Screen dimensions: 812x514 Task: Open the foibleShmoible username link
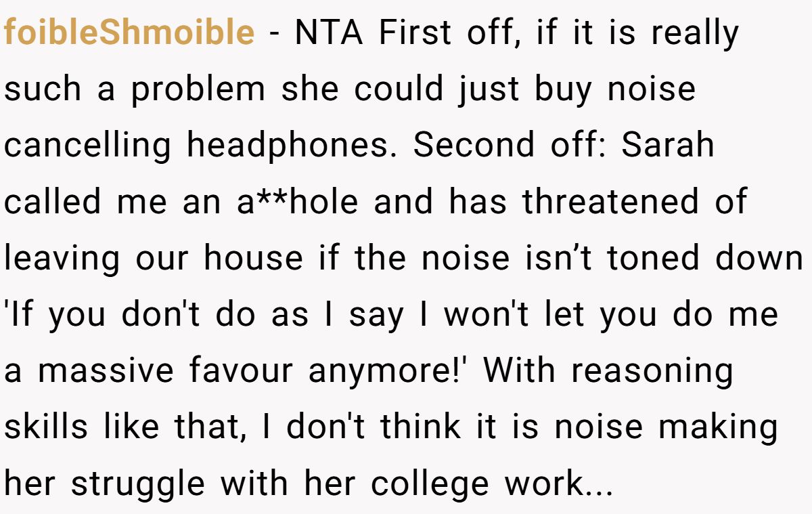click(129, 33)
